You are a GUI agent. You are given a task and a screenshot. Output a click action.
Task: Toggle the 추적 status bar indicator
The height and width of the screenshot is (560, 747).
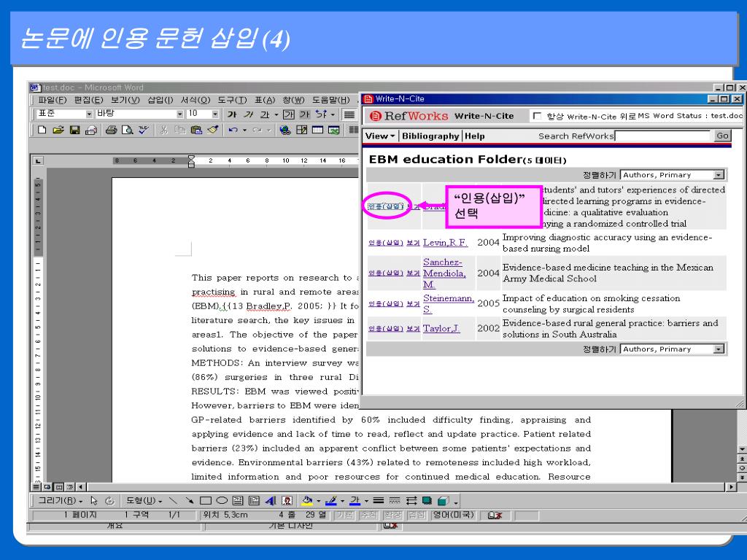368,515
